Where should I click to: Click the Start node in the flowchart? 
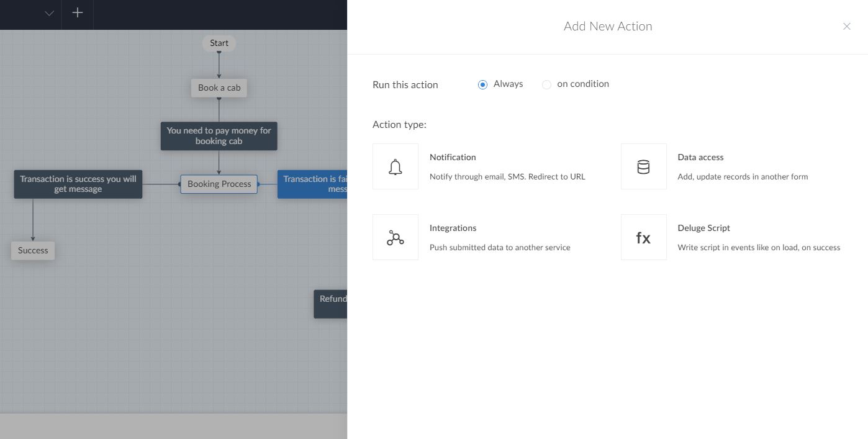click(219, 43)
